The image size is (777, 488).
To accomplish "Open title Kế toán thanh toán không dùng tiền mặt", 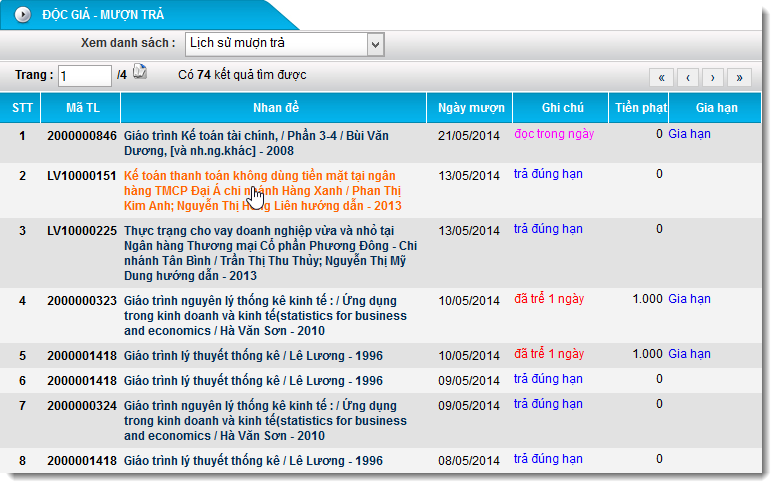I will coord(263,191).
